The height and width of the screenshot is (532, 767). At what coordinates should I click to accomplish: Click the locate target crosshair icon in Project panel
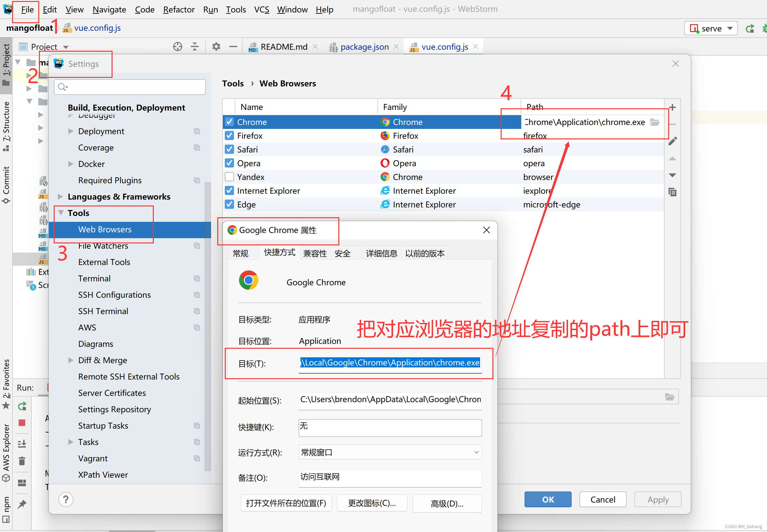177,47
